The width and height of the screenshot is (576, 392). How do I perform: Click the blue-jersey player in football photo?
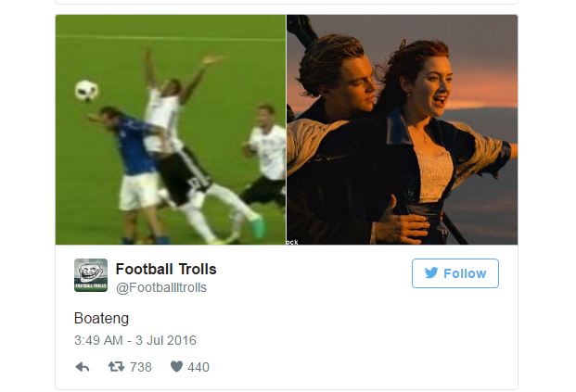[137, 158]
